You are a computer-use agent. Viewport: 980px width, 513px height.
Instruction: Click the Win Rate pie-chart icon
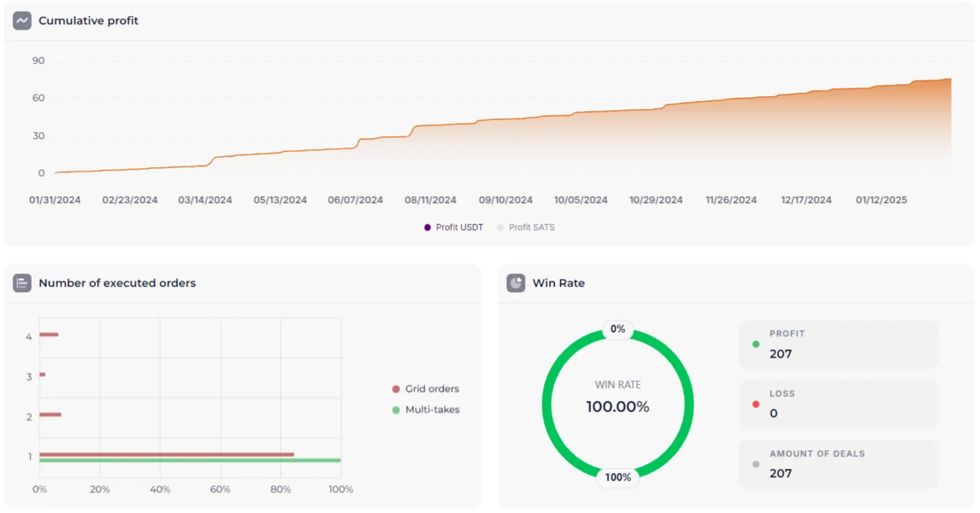(516, 283)
